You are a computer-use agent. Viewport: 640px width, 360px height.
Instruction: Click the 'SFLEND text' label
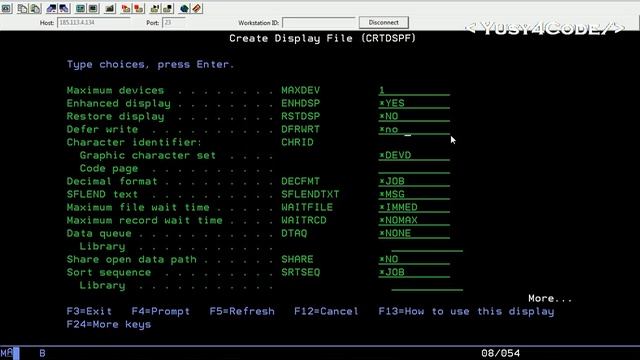102,195
